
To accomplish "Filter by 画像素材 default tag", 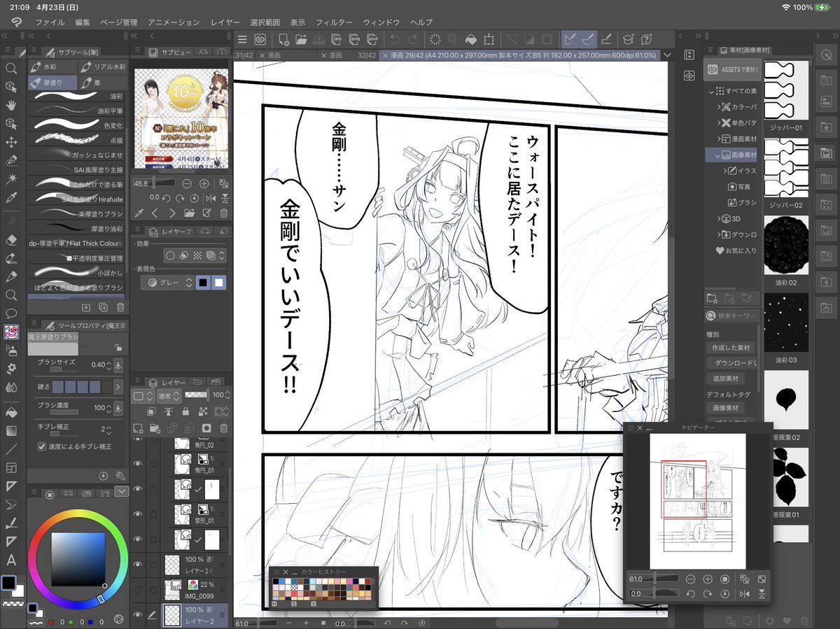I will (725, 408).
